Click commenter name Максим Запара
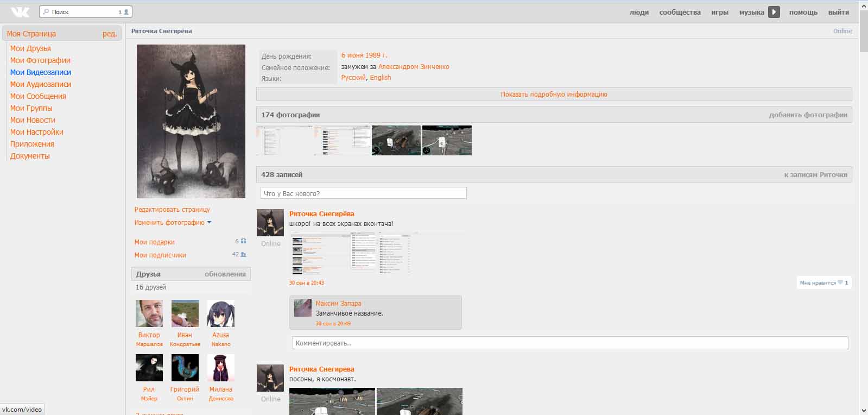The image size is (868, 415). (338, 304)
